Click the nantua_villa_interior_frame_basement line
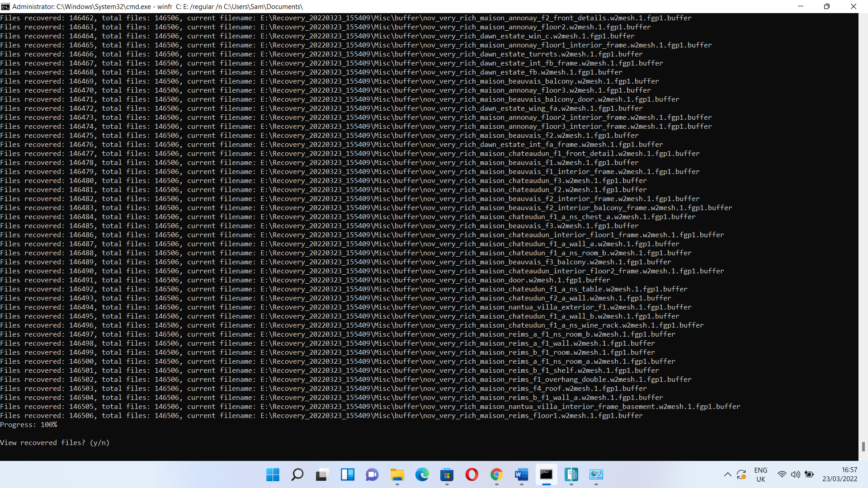 pos(370,407)
